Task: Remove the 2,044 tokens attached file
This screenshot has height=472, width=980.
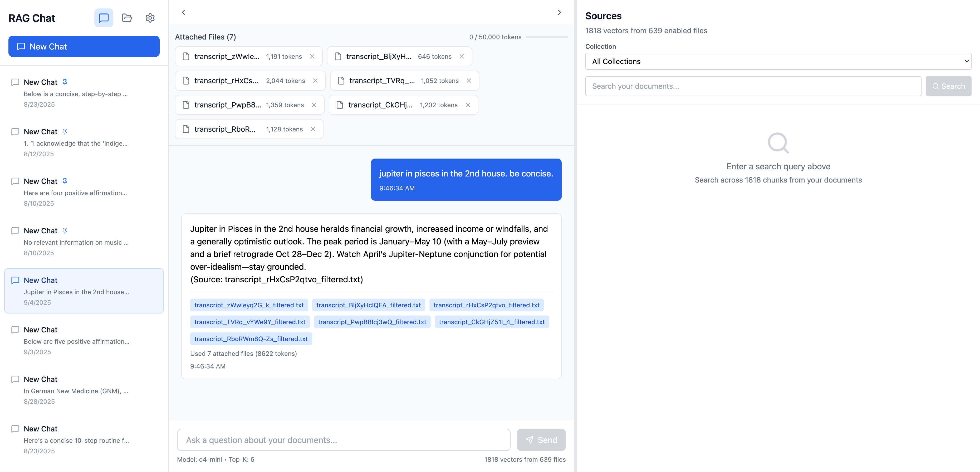Action: click(315, 81)
